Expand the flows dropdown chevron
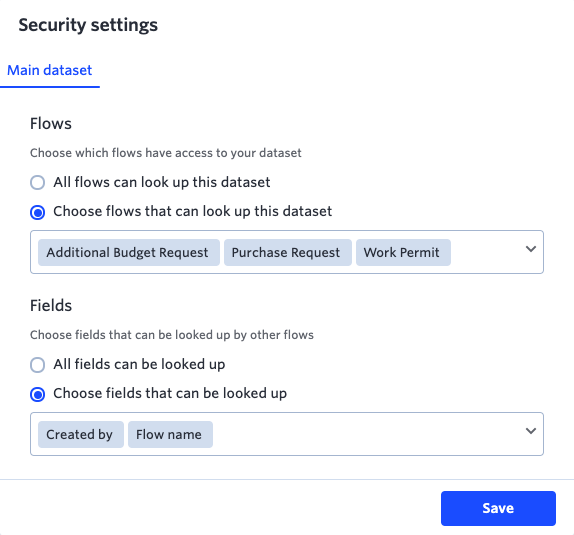The height and width of the screenshot is (535, 574). tap(531, 249)
